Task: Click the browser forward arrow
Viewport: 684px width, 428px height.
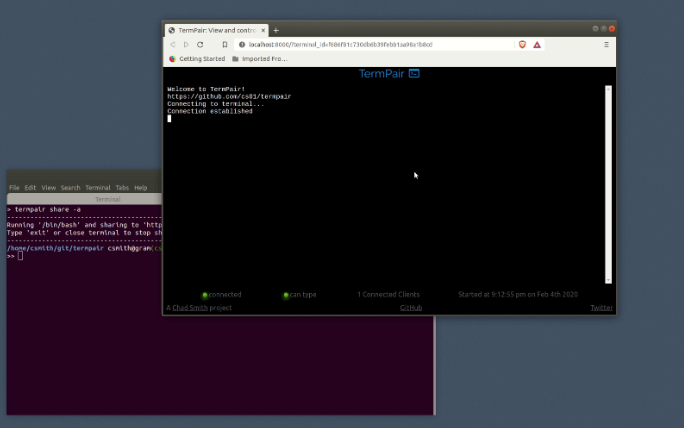Action: click(x=186, y=45)
